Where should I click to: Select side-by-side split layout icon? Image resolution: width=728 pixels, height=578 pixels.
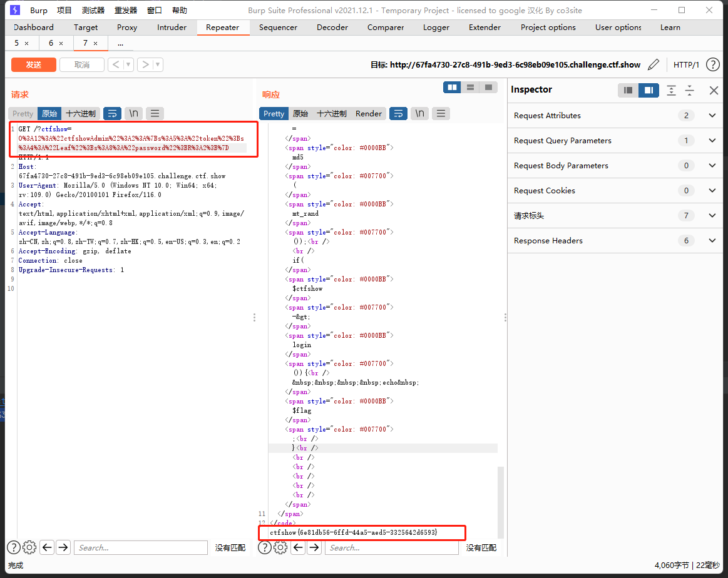(452, 87)
